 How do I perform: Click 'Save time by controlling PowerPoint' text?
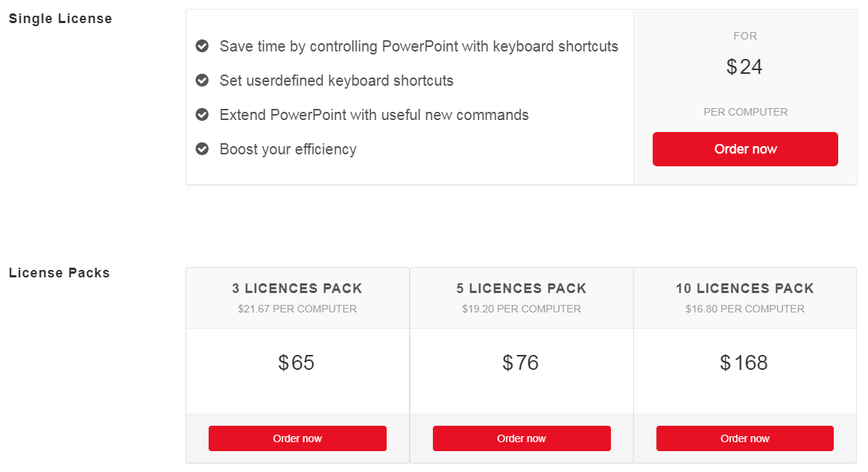coord(419,46)
